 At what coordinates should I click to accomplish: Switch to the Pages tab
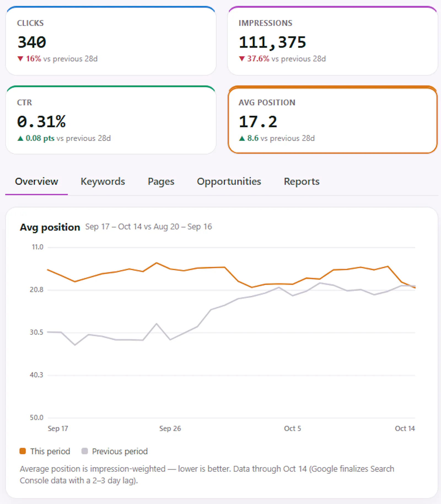[161, 181]
